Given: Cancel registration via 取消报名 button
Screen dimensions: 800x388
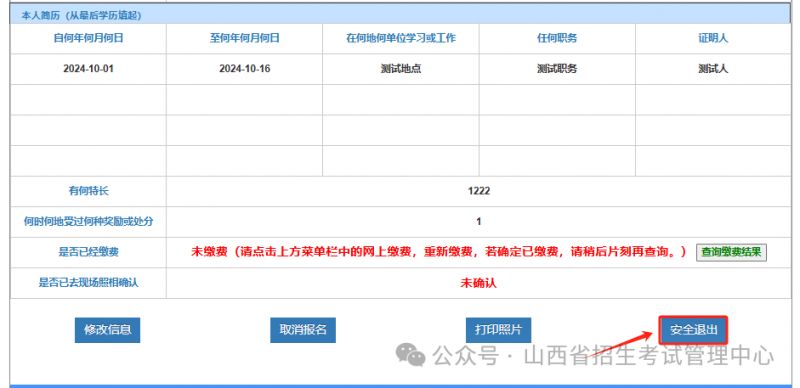Looking at the screenshot, I should pos(303,330).
